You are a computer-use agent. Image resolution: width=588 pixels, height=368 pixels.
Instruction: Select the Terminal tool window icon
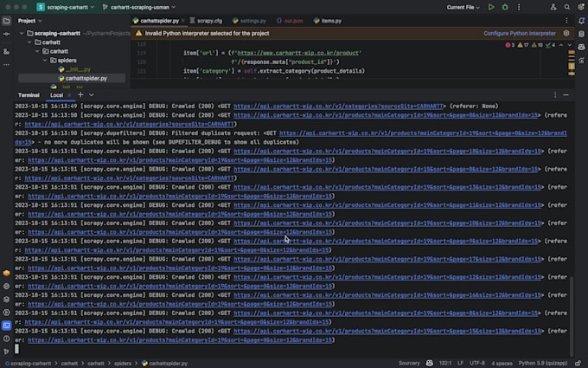(6, 326)
